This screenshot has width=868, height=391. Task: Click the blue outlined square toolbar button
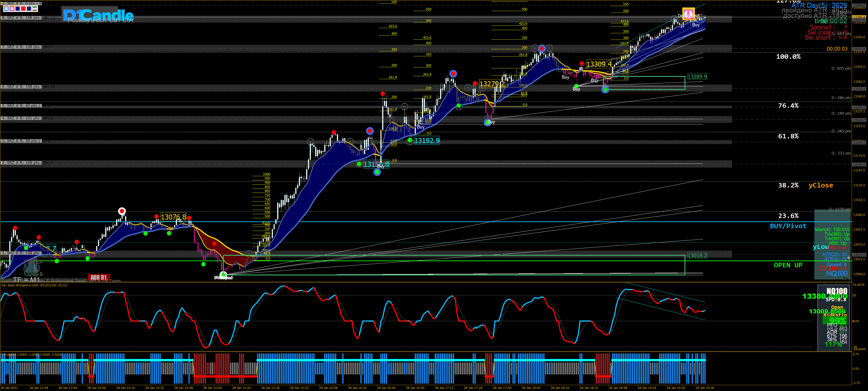pyautogui.click(x=6, y=9)
